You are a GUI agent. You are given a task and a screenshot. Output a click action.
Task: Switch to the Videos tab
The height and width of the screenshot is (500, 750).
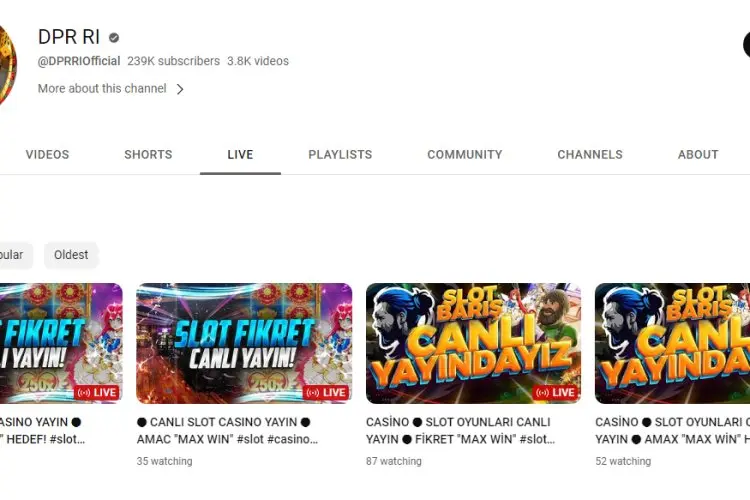point(47,155)
